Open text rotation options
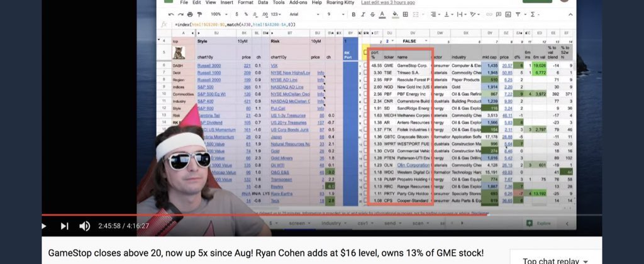The height and width of the screenshot is (264, 644). pos(474,14)
